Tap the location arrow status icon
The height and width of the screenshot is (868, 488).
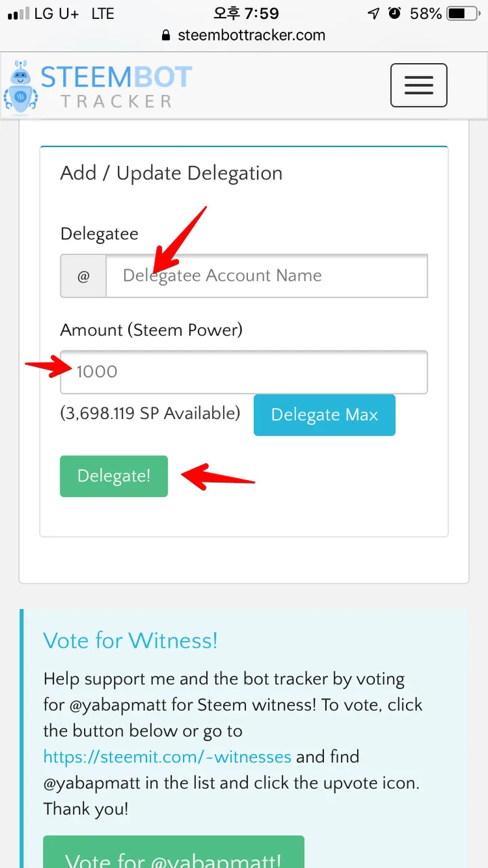coord(373,14)
